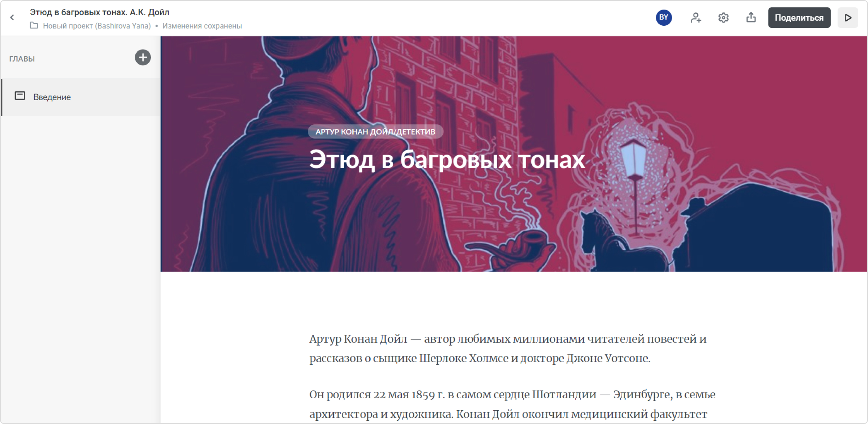Image resolution: width=868 pixels, height=424 pixels.
Task: Select the Введение chapter
Action: (81, 97)
